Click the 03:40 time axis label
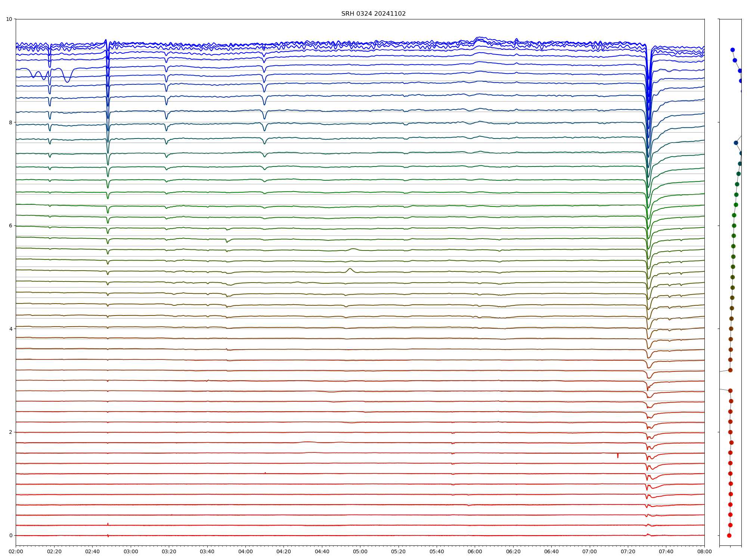The image size is (747, 560). point(207,551)
